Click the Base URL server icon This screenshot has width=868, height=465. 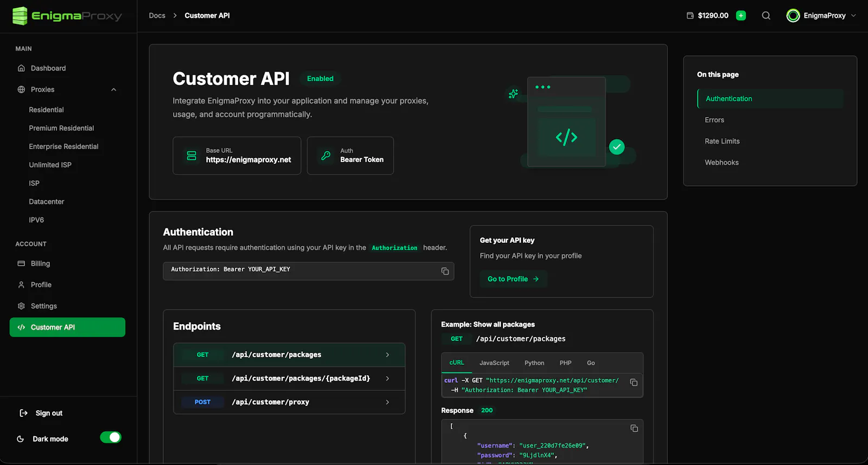point(192,156)
